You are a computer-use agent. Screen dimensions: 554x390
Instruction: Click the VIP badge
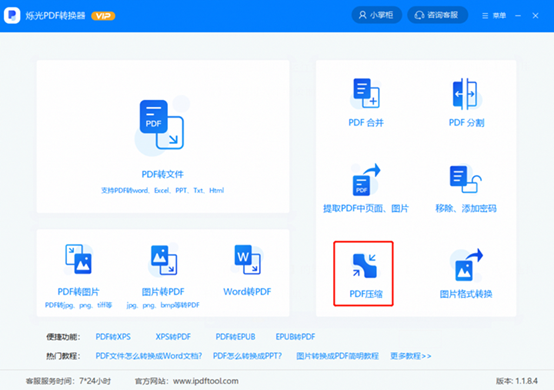point(103,16)
